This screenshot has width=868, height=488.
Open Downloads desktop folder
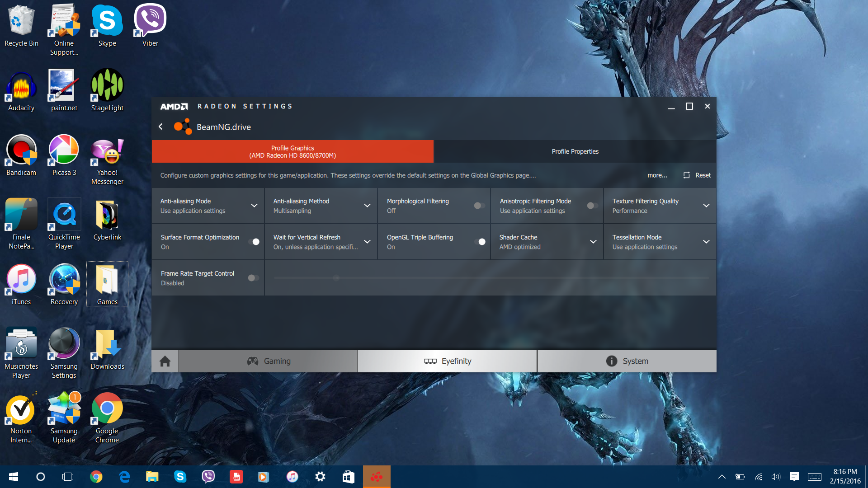pyautogui.click(x=107, y=349)
